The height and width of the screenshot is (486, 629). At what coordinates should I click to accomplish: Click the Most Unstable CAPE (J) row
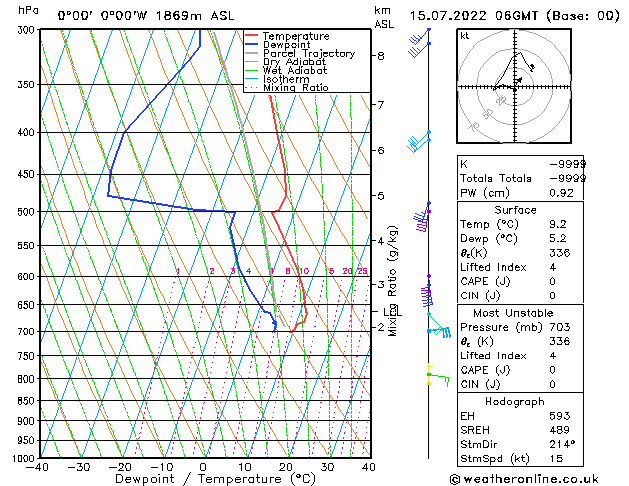pyautogui.click(x=520, y=370)
